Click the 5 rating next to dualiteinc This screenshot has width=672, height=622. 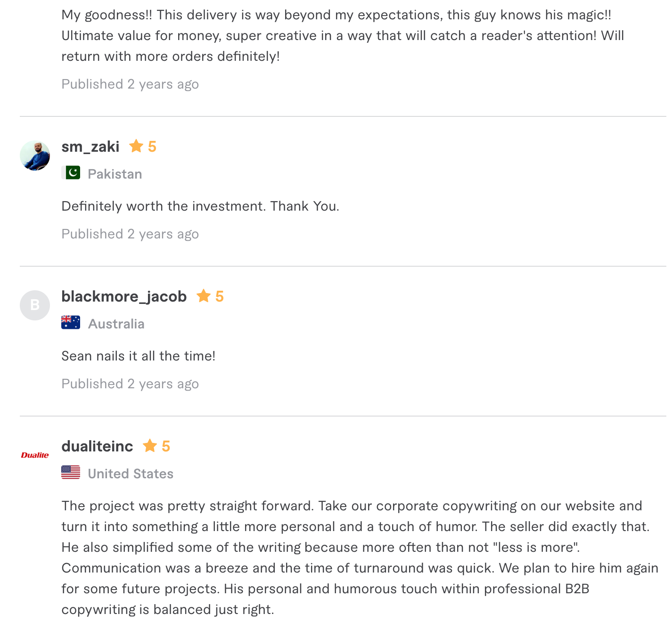pos(165,446)
